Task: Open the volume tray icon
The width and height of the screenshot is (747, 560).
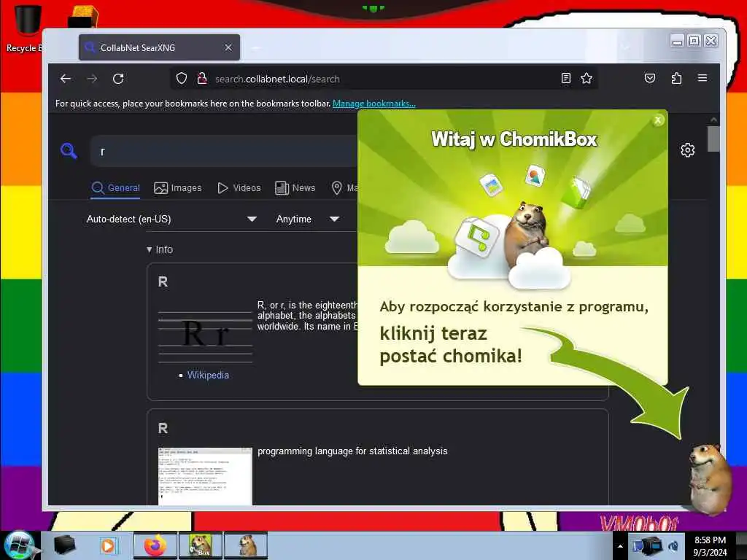Action: pos(673,546)
